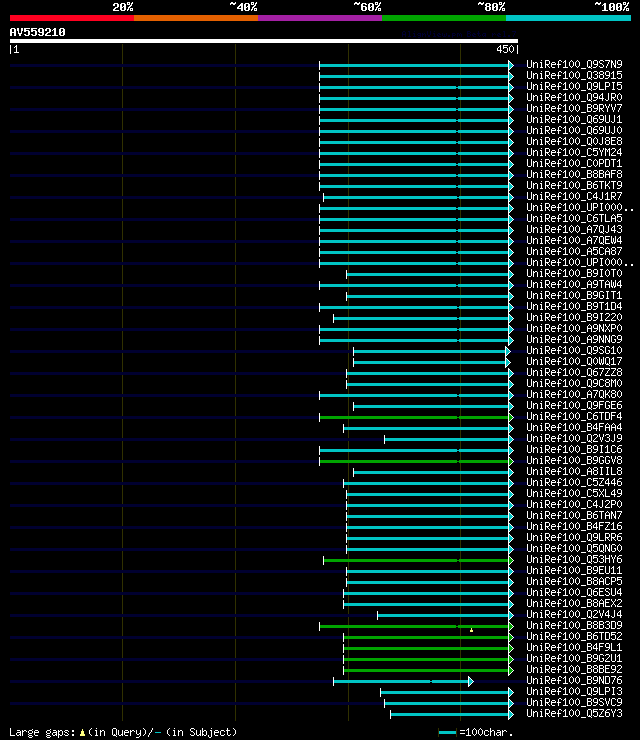The height and width of the screenshot is (740, 640).
Task: Open hit UniRef100_B9G2U1
Action: pyautogui.click(x=574, y=658)
